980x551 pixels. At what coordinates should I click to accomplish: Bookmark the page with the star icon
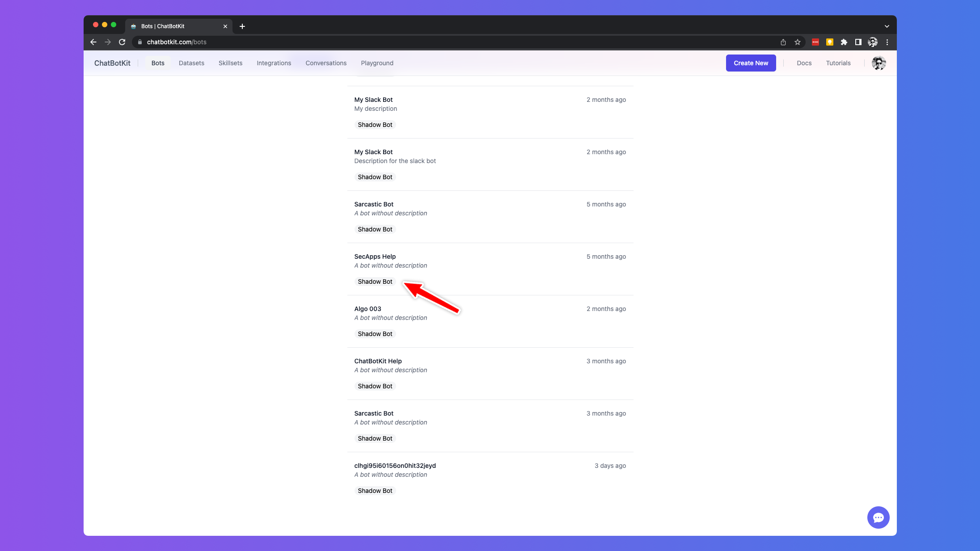798,42
